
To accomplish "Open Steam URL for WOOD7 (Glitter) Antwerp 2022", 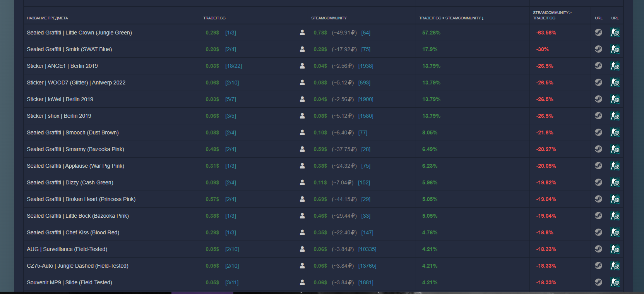I will 598,83.
